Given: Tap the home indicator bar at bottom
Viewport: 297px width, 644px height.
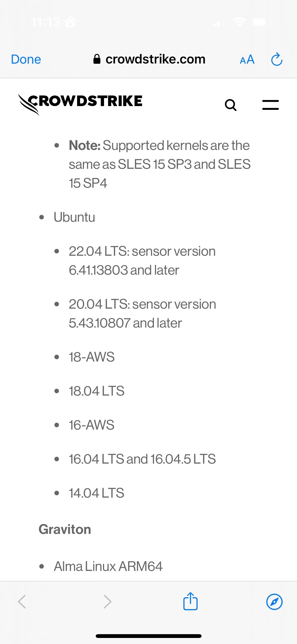Looking at the screenshot, I should (149, 636).
